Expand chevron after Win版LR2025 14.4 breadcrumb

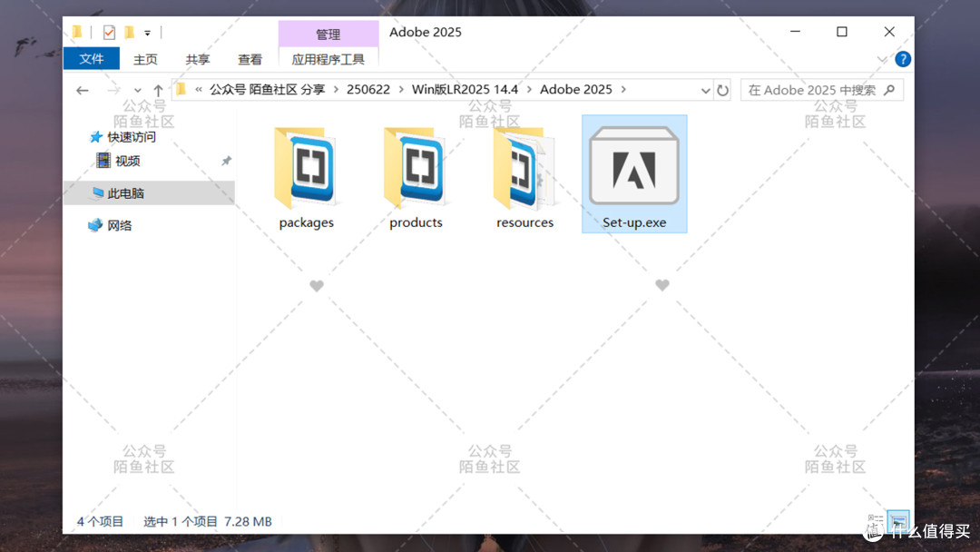tap(529, 89)
